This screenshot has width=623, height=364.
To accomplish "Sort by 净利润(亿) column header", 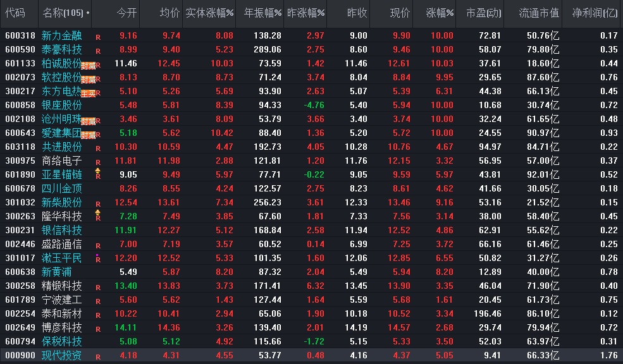I will pos(595,13).
